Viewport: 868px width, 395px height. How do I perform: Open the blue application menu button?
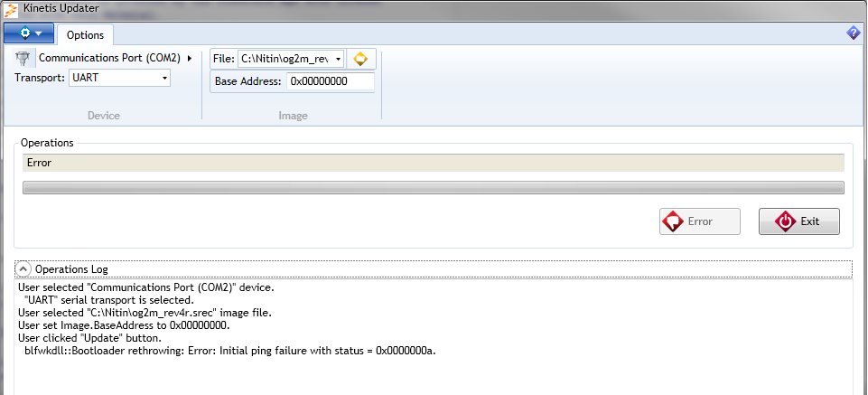[29, 33]
